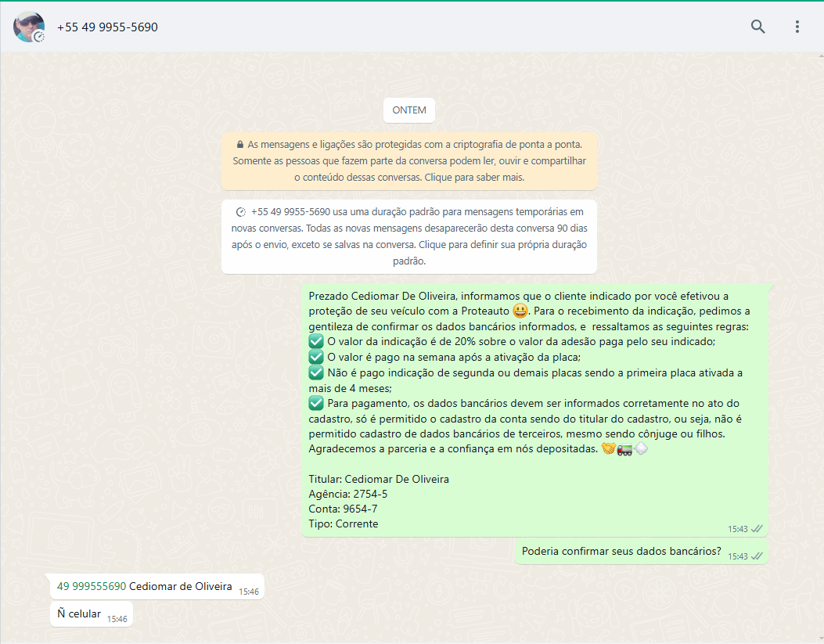Image resolution: width=824 pixels, height=644 pixels.
Task: Click the timer icon in temporary messages notice
Action: pos(241,212)
